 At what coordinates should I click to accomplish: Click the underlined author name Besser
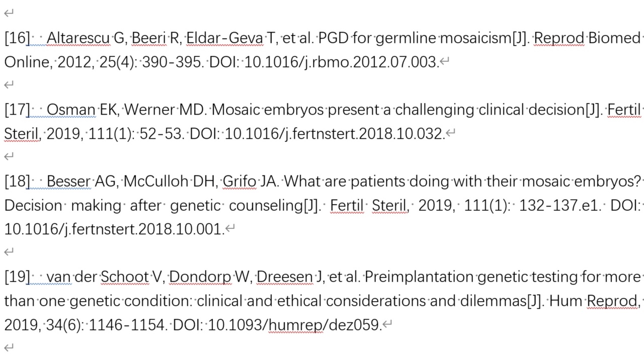coord(68,181)
